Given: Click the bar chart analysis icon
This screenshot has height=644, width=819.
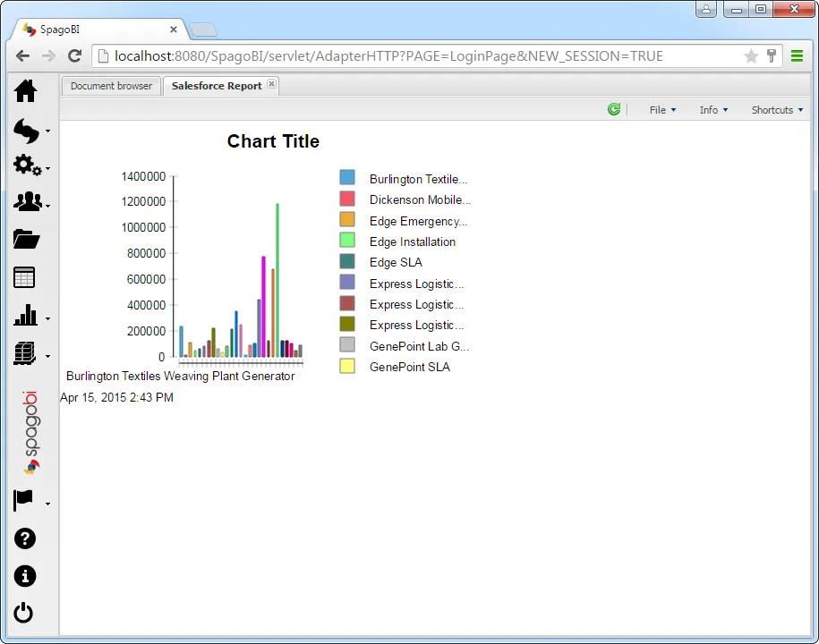Looking at the screenshot, I should (x=25, y=315).
